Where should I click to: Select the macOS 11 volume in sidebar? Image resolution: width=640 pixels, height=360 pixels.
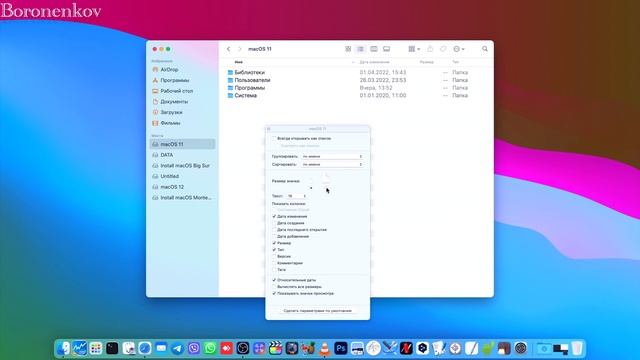182,144
